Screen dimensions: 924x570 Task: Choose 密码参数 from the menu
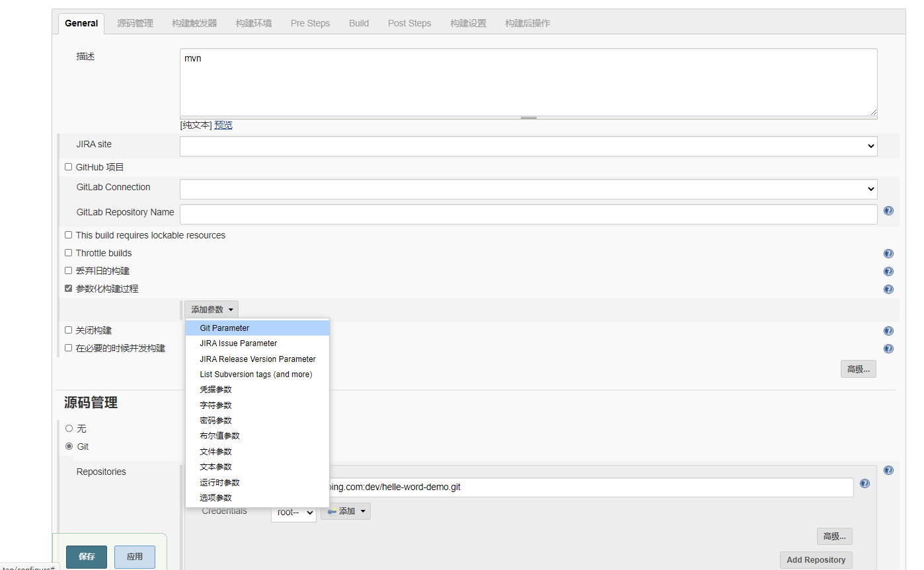[x=257, y=421]
